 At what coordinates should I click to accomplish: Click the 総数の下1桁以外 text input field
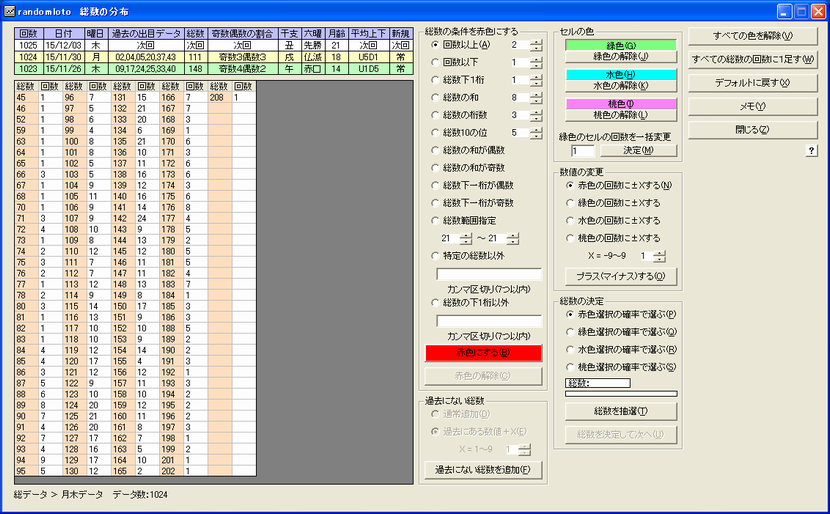coord(489,321)
